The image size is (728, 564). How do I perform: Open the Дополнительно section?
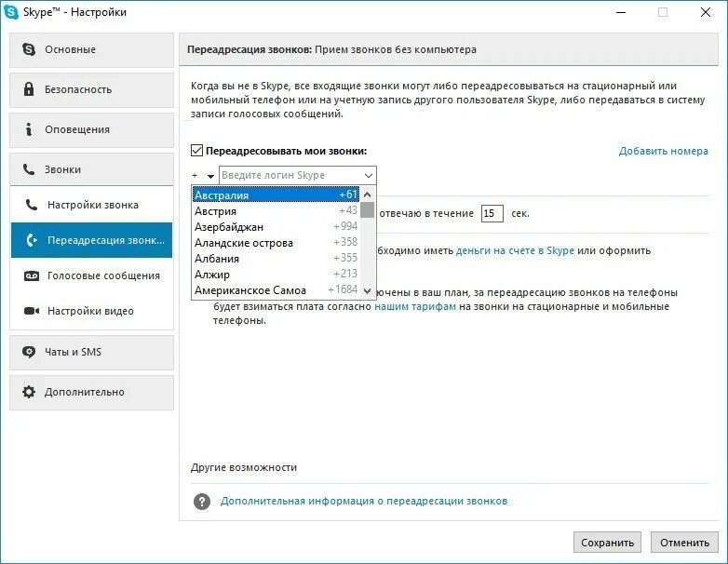coord(91,392)
